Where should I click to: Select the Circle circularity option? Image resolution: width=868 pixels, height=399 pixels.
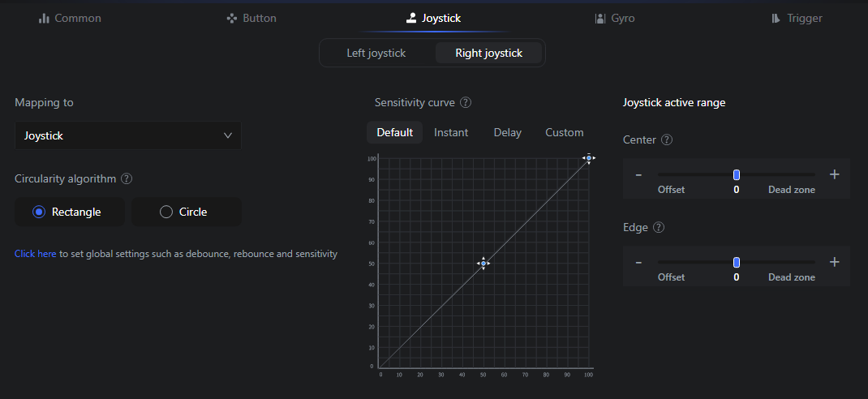[x=186, y=212]
